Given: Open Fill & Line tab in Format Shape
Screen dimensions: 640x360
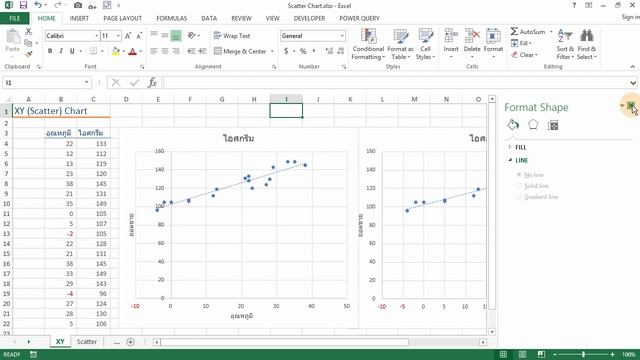Looking at the screenshot, I should click(x=513, y=124).
